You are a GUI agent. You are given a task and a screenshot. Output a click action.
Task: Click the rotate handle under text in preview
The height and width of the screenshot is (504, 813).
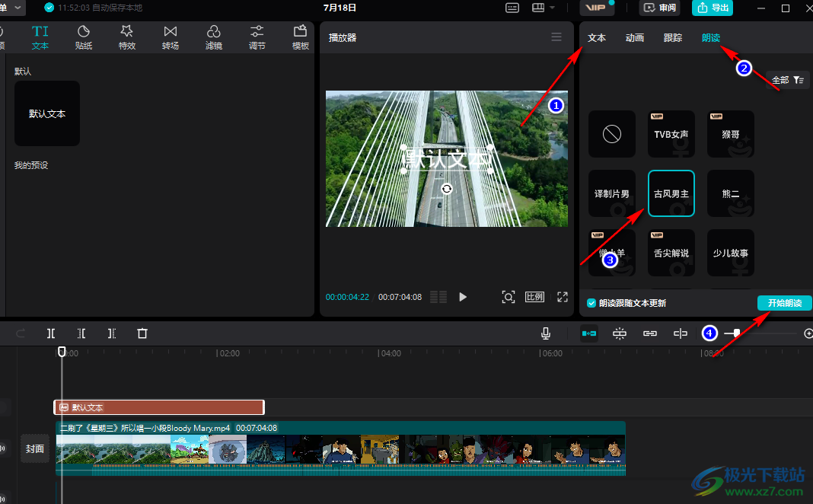pos(446,189)
